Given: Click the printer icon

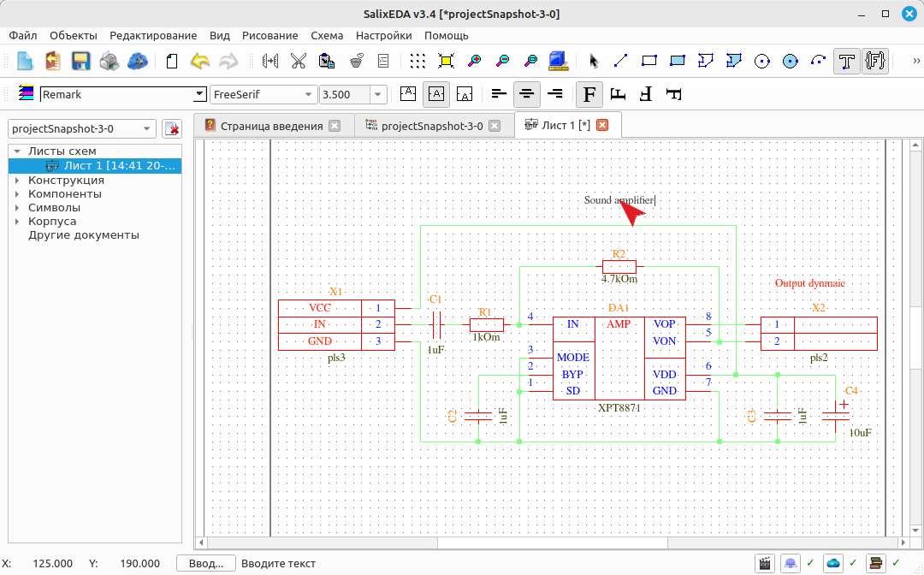Looking at the screenshot, I should coord(109,61).
